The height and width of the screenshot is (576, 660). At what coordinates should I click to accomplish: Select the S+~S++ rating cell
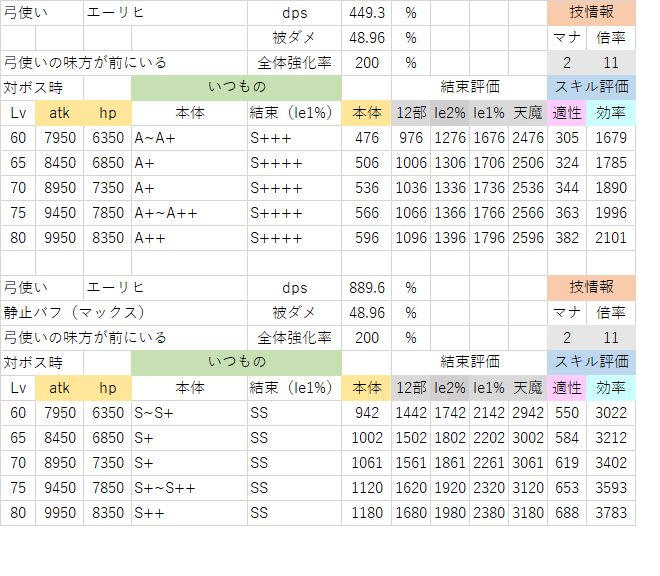(188, 488)
